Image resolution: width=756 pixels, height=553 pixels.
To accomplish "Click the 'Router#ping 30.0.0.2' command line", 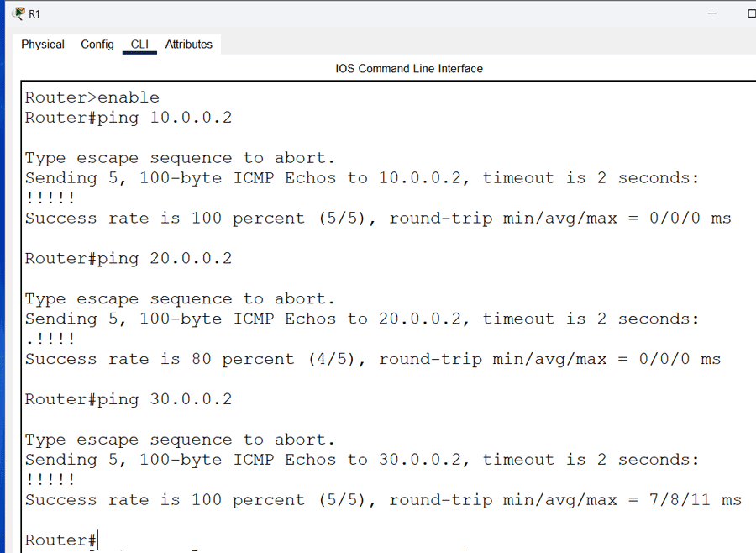I will [x=129, y=399].
